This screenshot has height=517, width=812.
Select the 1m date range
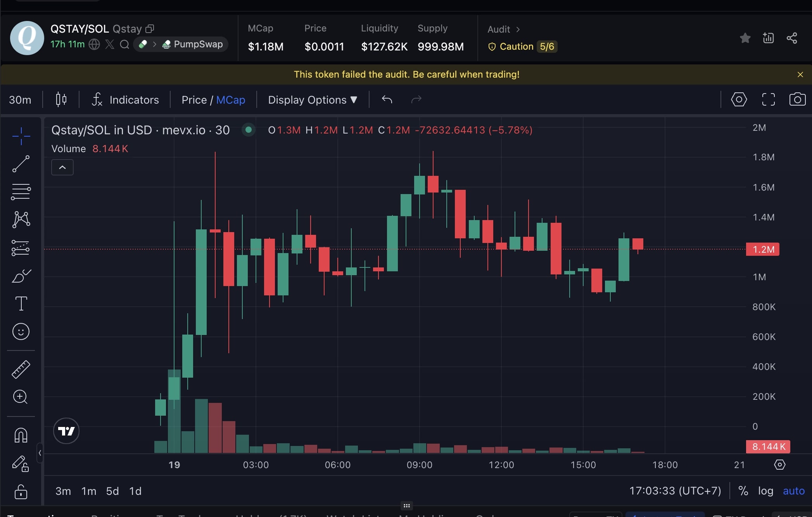89,491
